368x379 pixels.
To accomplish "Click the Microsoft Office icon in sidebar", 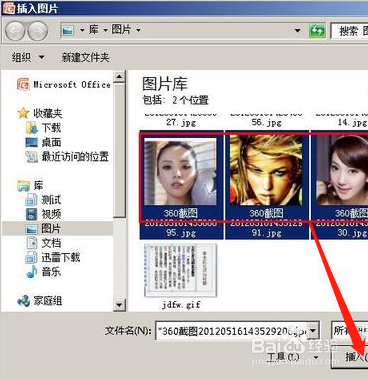I will click(x=23, y=84).
